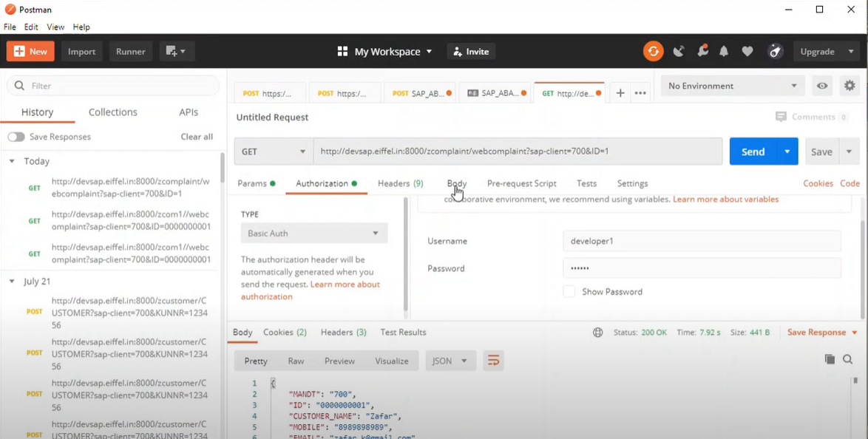Screen dimensions: 868x439
Task: Open the Pre-request Script tab
Action: click(x=521, y=183)
